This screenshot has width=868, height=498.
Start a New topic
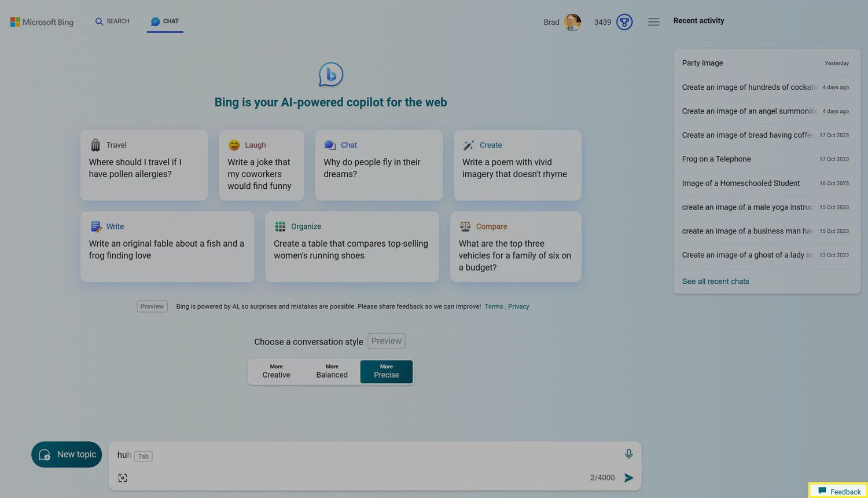67,455
